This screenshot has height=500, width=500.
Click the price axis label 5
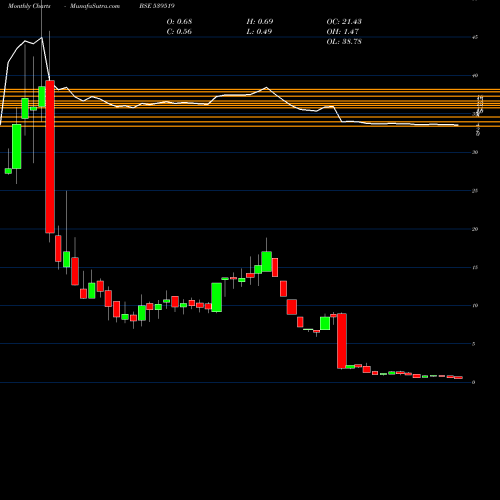pos(473,344)
